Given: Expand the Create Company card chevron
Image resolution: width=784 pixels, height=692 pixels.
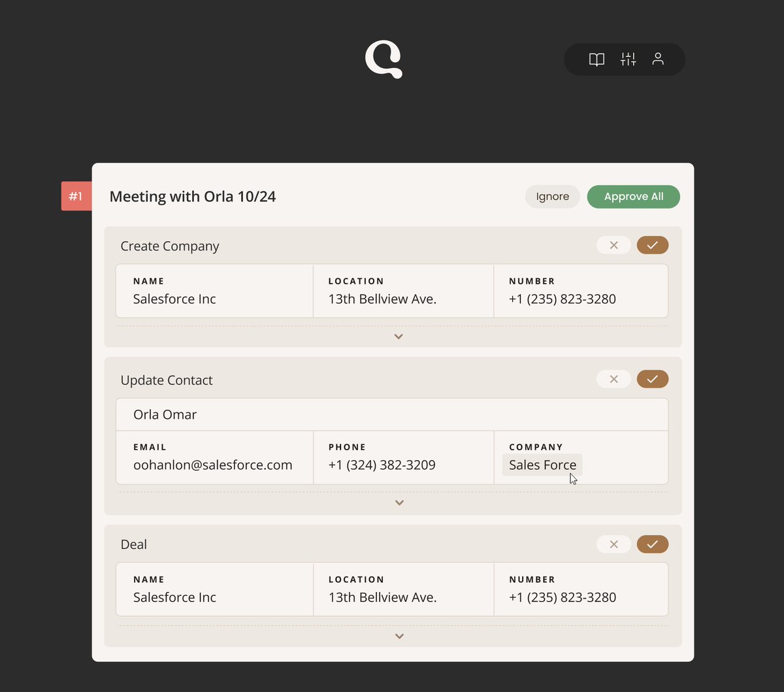Looking at the screenshot, I should 399,337.
